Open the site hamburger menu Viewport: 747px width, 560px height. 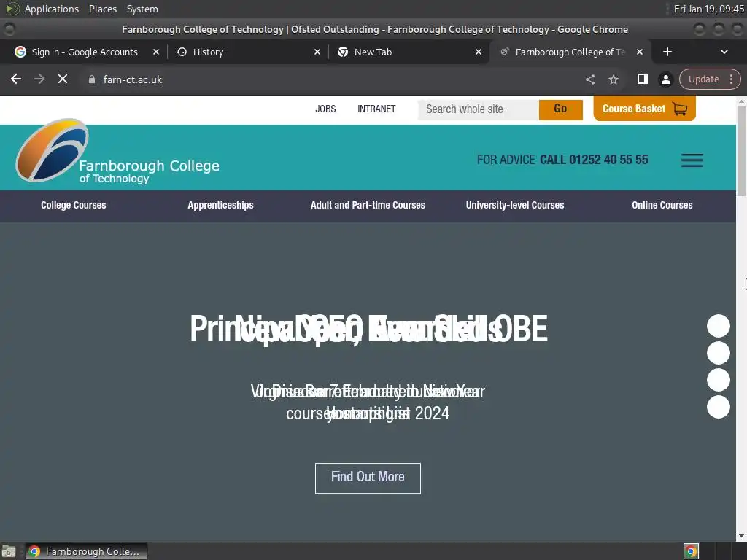click(x=692, y=160)
